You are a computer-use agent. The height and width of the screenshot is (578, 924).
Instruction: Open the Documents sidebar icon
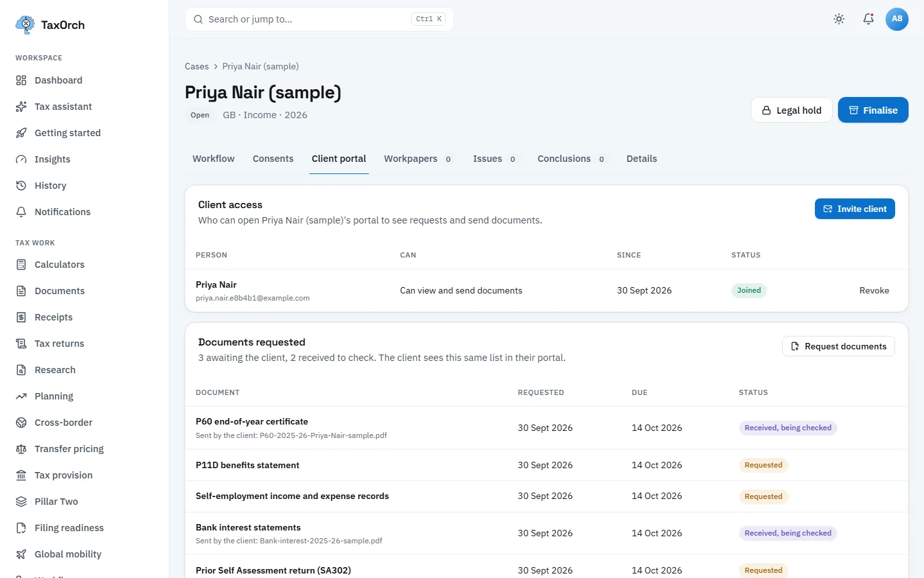(21, 291)
